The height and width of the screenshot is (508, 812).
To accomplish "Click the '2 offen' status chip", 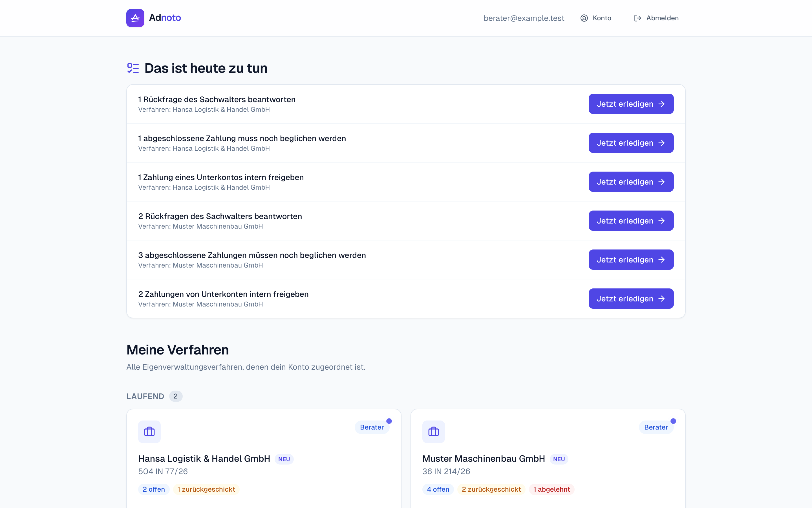I will (x=154, y=490).
